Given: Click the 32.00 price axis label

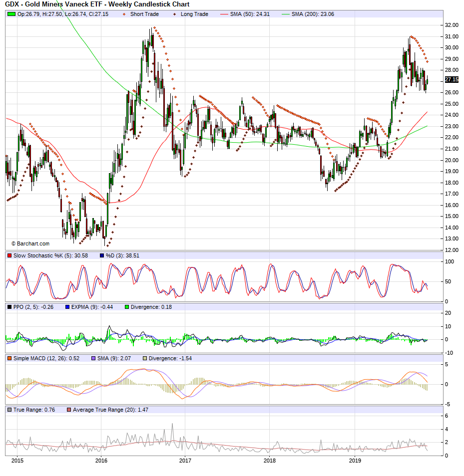Looking at the screenshot, I should pos(452,25).
